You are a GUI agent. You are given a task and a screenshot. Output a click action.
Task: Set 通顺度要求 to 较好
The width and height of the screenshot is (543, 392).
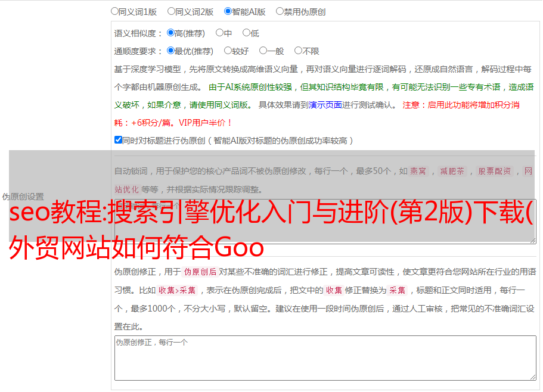coord(228,51)
